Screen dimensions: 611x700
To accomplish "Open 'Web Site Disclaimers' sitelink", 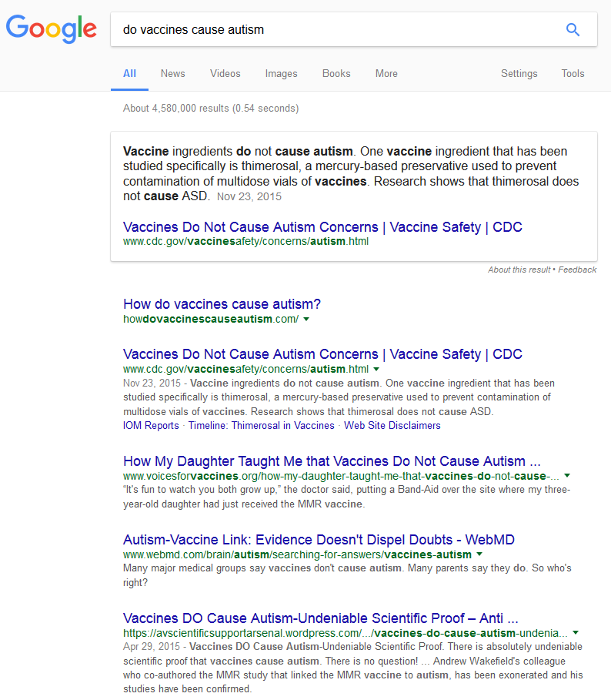I will pyautogui.click(x=392, y=425).
